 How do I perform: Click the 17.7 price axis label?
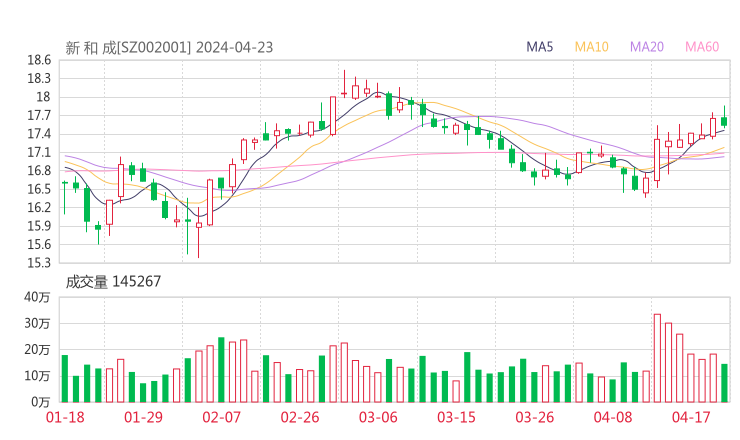pos(39,115)
